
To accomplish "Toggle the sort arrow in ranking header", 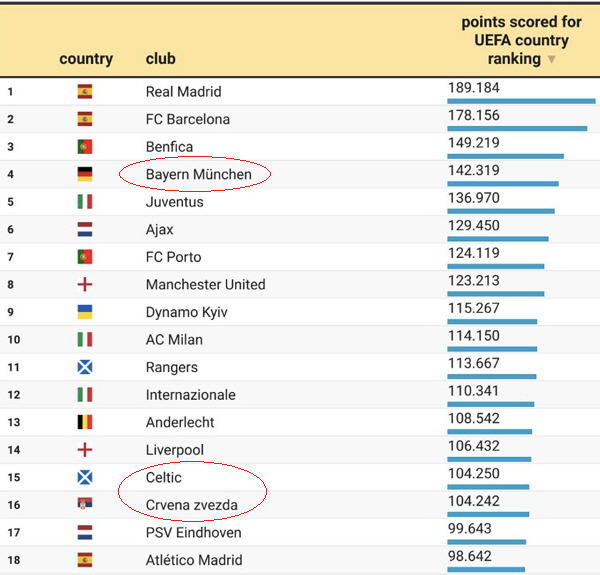I will pos(551,59).
